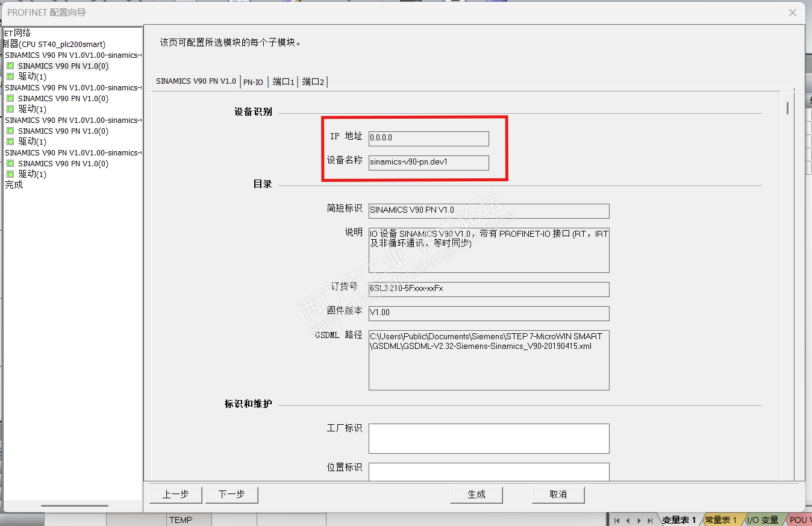Screen dimensions: 812x526
Task: Click the previous sheet tab arrow
Action: [628, 520]
